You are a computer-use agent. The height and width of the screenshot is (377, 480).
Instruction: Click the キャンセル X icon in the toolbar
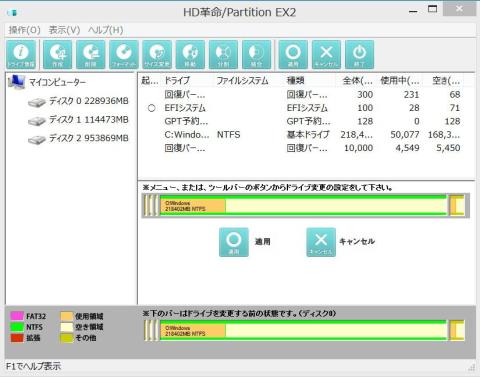[326, 55]
